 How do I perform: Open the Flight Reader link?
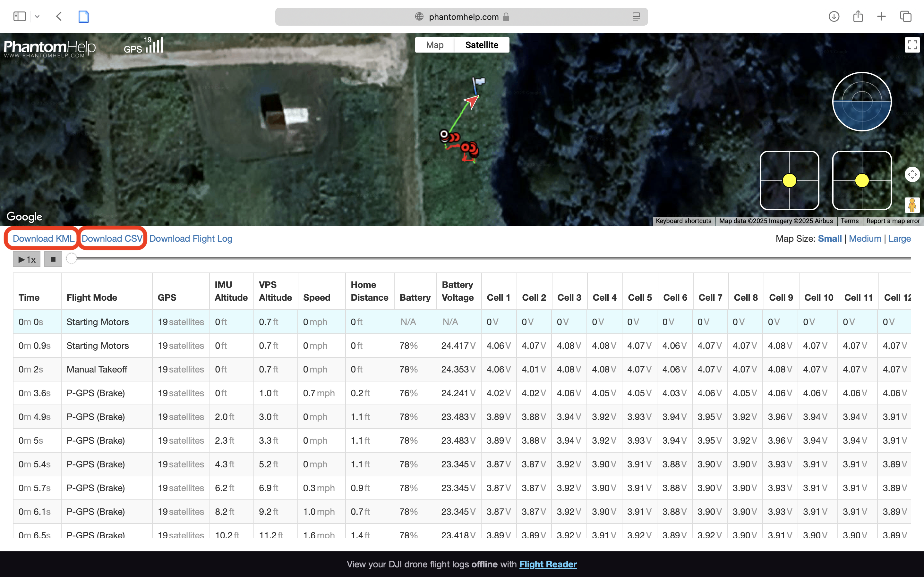pyautogui.click(x=548, y=564)
